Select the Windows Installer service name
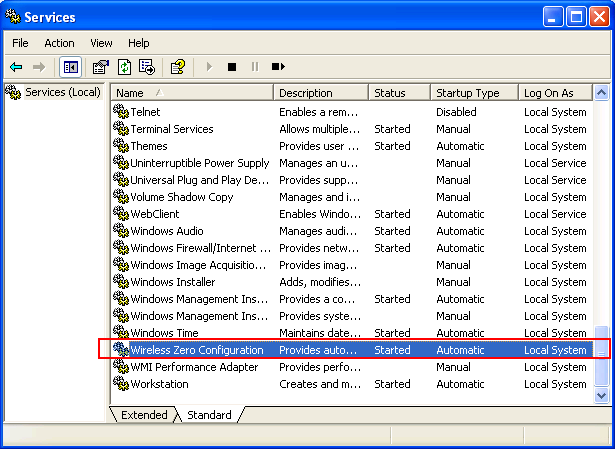The image size is (615, 449). [x=173, y=282]
